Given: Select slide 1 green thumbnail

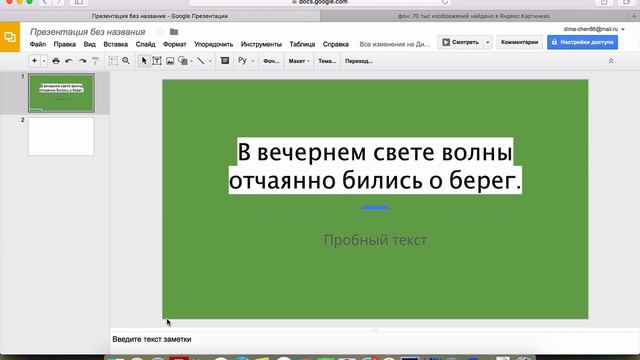Looking at the screenshot, I should [x=61, y=93].
